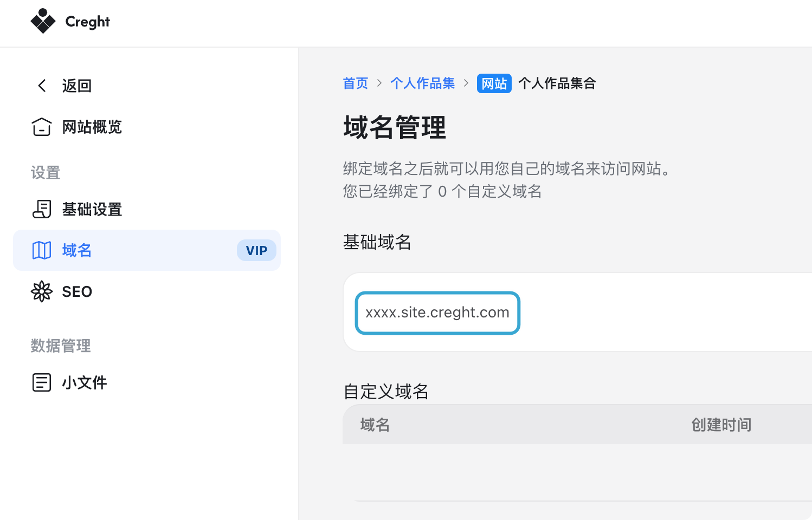Click the SEO flower icon
The width and height of the screenshot is (812, 520).
click(42, 291)
